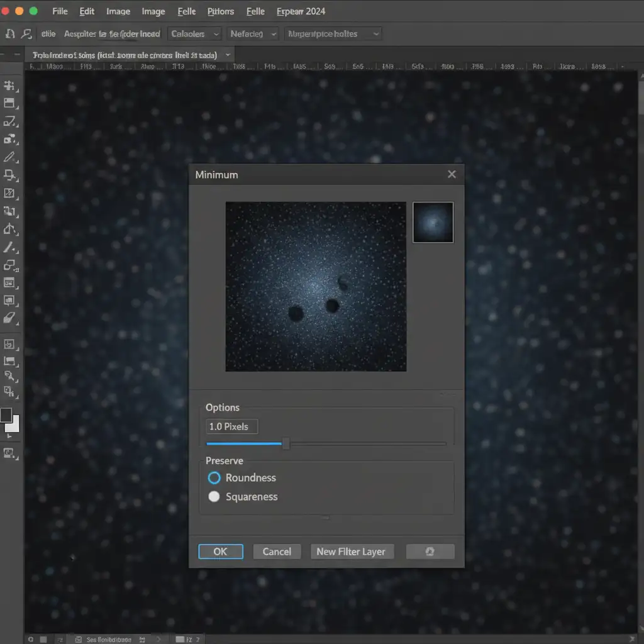Click the radius slider handle
Image resolution: width=644 pixels, height=644 pixels.
tap(286, 444)
